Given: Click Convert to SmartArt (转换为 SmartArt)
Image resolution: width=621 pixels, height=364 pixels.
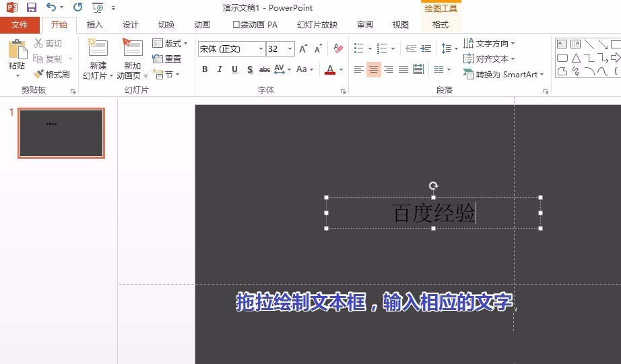Looking at the screenshot, I should point(504,75).
